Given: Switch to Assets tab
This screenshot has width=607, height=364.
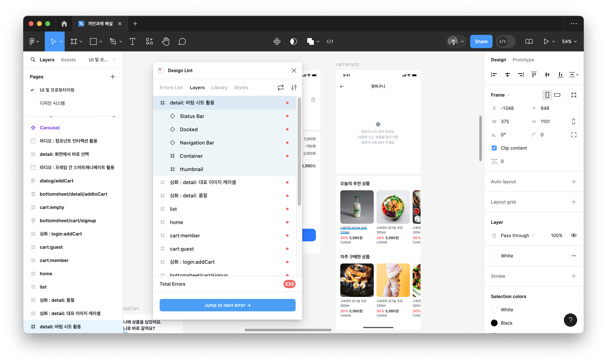Looking at the screenshot, I should (68, 60).
